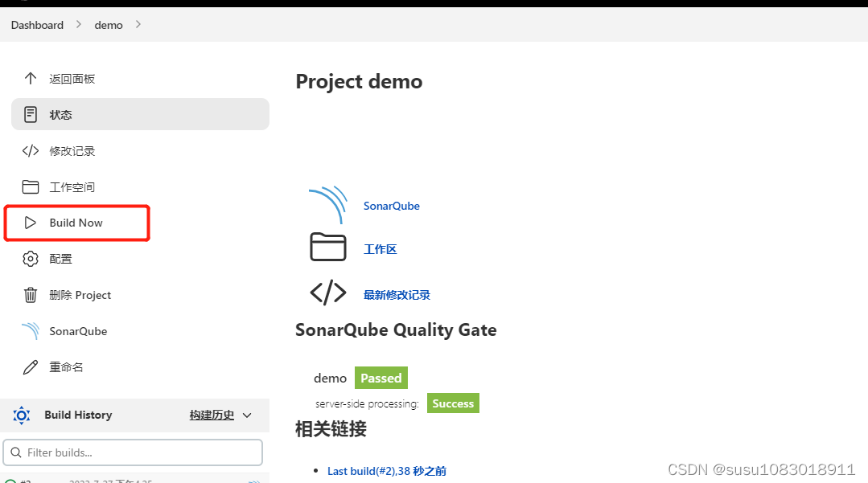Focus the Filter builds search field
The image size is (868, 483).
point(133,452)
